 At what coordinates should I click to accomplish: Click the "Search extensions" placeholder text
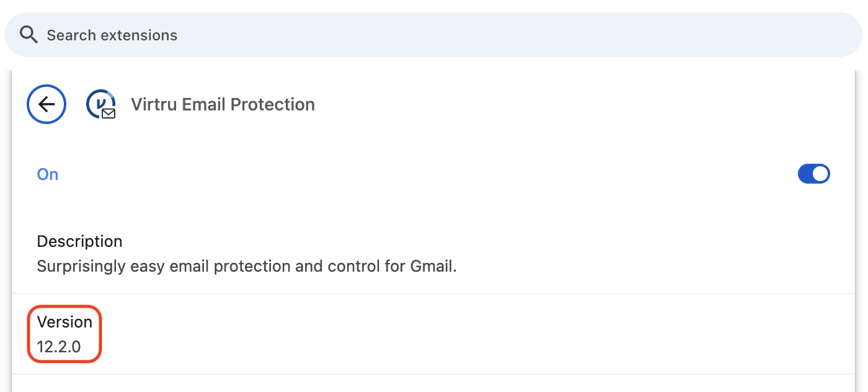[x=112, y=35]
